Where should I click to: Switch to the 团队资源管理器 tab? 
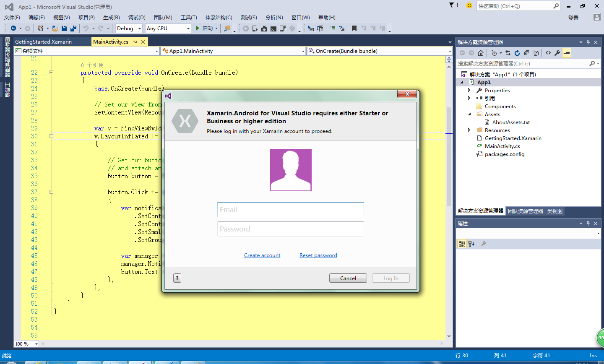tap(525, 211)
